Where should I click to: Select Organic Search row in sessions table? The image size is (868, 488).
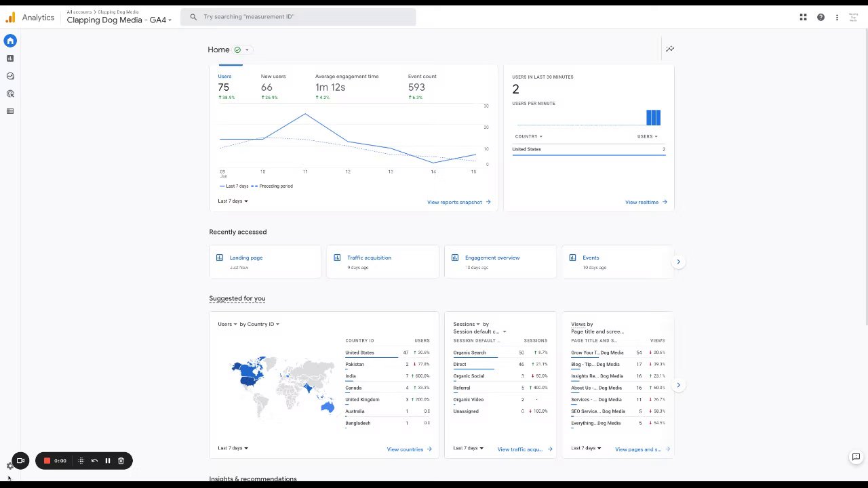coord(500,353)
